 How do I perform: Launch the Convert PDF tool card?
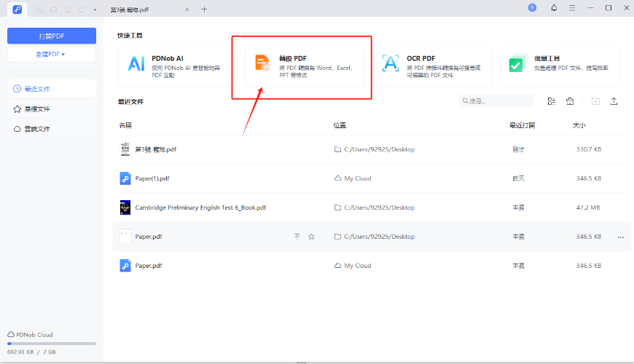coord(305,66)
